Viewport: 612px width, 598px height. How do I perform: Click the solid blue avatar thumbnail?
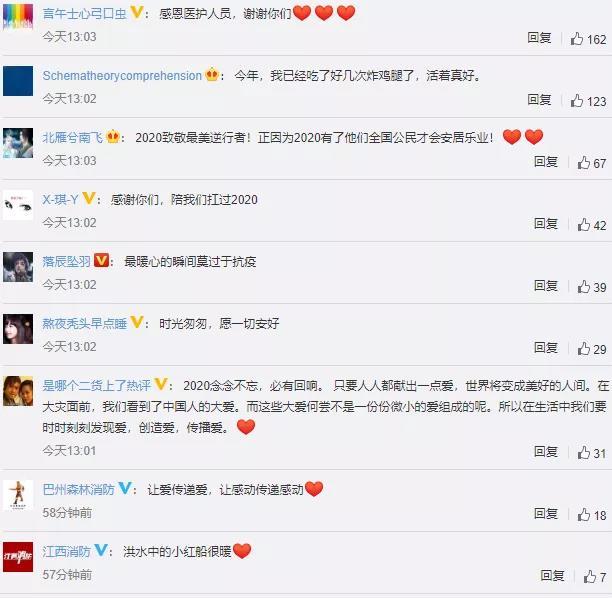[18, 81]
